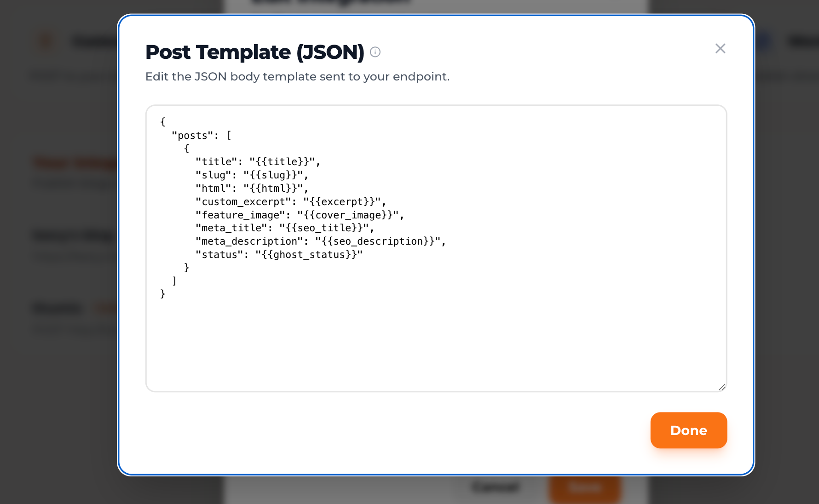Place cursor on the "slug" line
819x504 pixels.
(251, 175)
